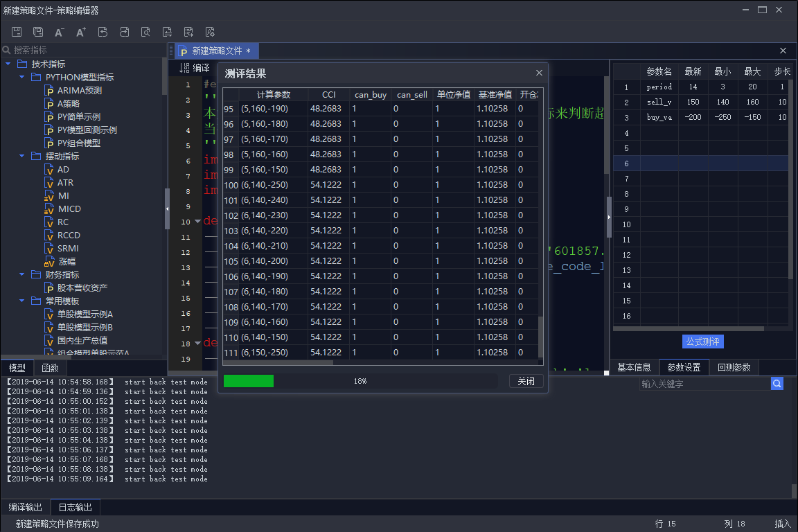Click the Redo toolbar icon
This screenshot has height=532, width=798.
point(124,32)
